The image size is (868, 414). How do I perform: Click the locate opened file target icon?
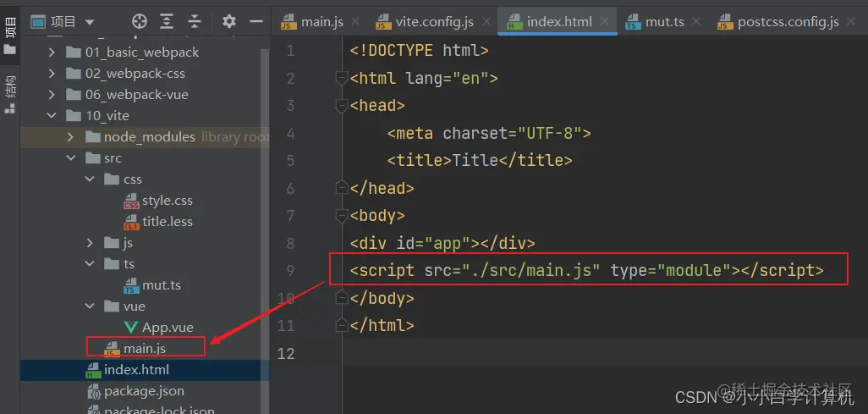pyautogui.click(x=140, y=22)
